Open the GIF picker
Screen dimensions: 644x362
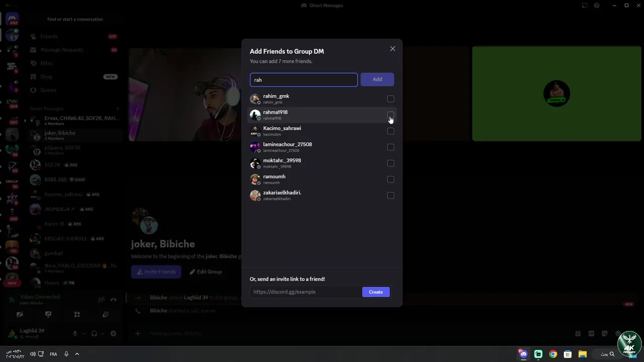591,333
